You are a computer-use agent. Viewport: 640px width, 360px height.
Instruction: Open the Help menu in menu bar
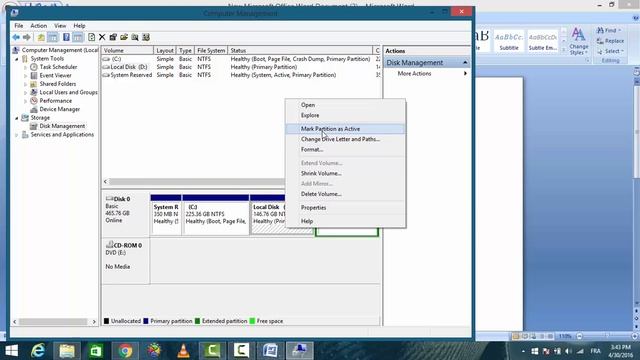pos(79,26)
